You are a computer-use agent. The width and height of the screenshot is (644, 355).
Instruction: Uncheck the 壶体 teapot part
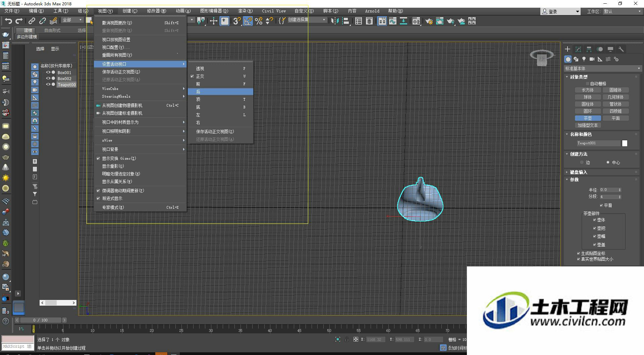tap(595, 220)
